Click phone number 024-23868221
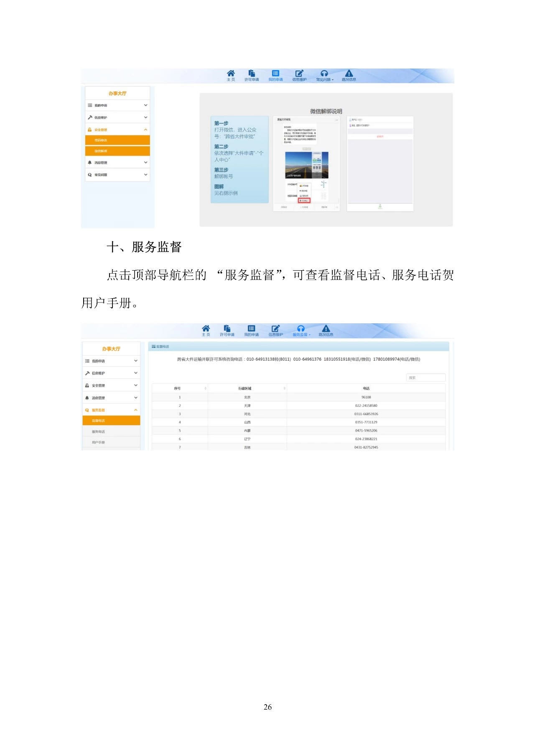The height and width of the screenshot is (756, 535). coord(366,439)
